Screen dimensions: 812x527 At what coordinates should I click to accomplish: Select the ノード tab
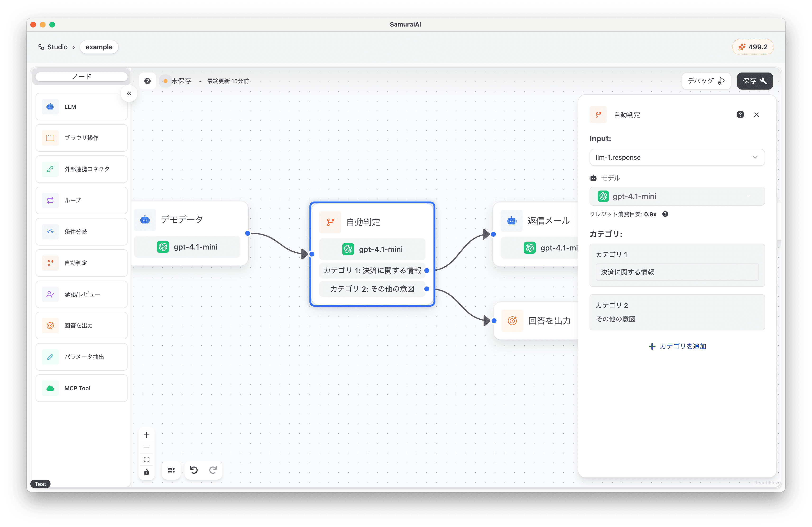coord(82,76)
